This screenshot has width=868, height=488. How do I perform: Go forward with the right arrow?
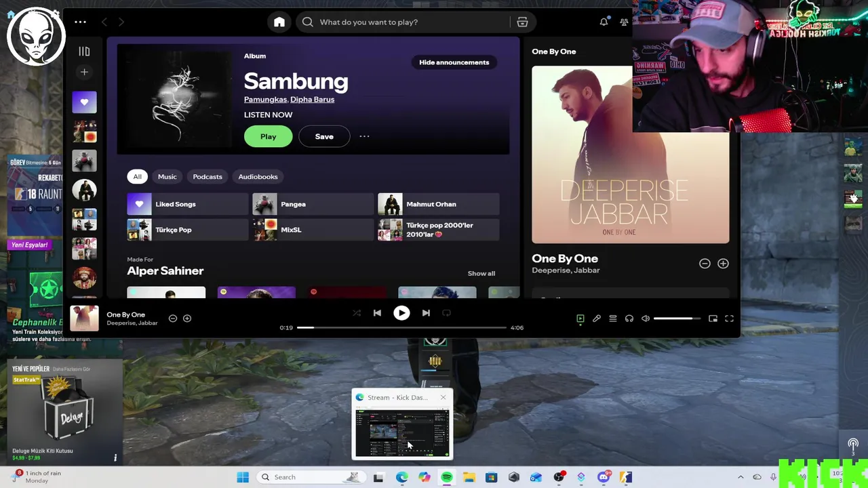click(121, 22)
